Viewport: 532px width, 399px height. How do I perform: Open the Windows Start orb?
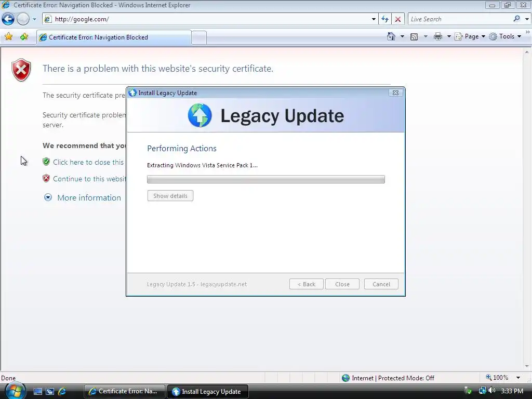click(x=15, y=392)
